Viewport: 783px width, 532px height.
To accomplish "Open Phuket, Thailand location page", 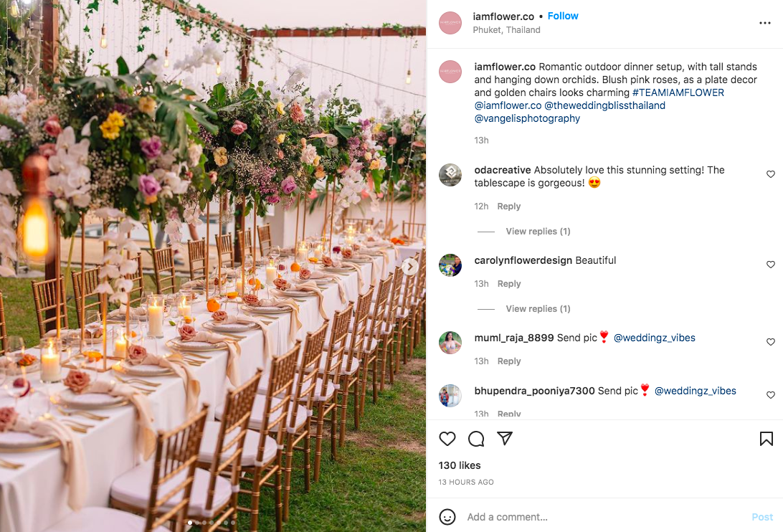I will tap(506, 30).
